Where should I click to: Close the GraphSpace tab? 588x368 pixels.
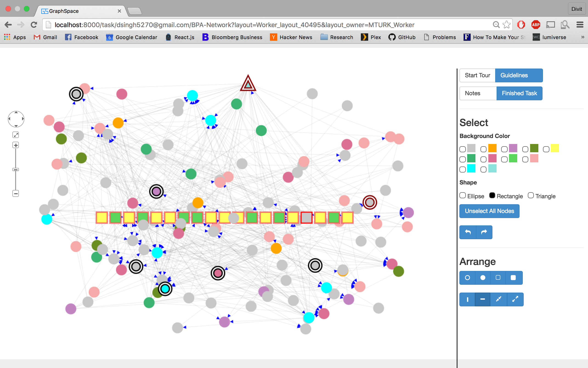coord(119,11)
